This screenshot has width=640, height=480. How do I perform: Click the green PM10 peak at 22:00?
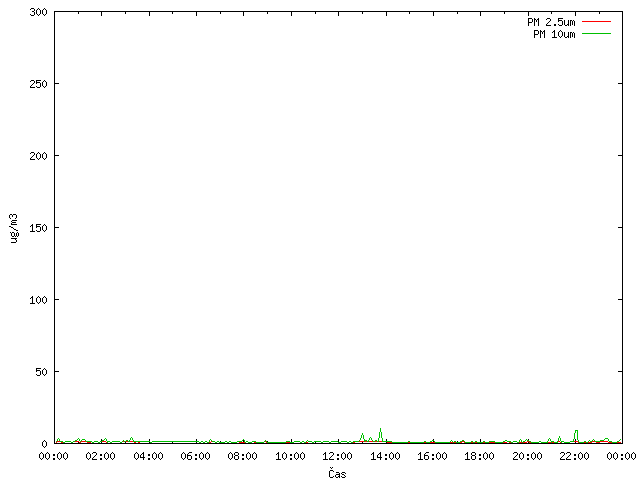tap(576, 436)
